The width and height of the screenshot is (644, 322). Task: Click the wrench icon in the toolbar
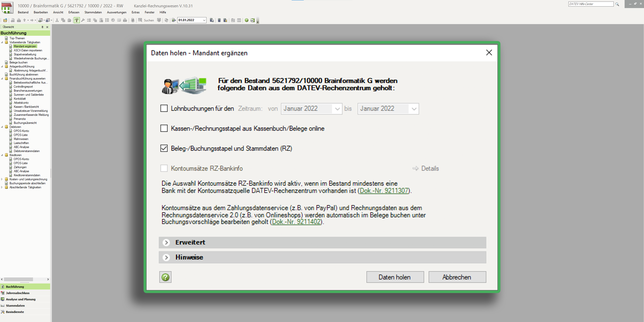coord(83,20)
